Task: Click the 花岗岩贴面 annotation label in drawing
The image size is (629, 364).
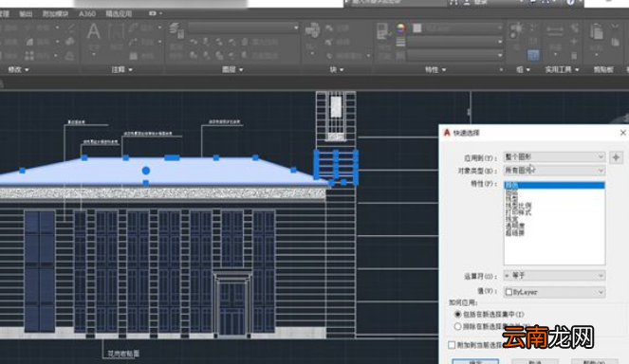Action: point(123,354)
